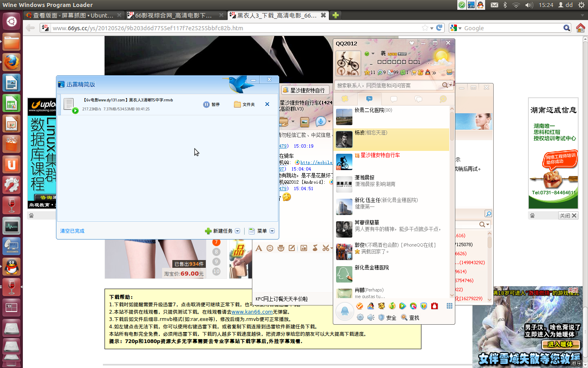Open the money bag icon in QQ
Viewport: 588px width, 368px height.
point(421,72)
